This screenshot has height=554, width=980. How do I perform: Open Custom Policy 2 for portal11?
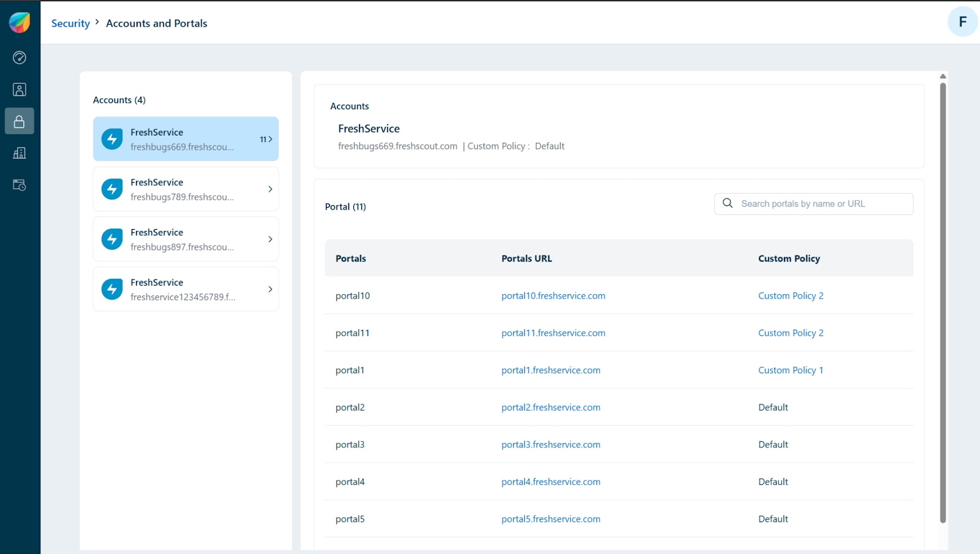coord(791,333)
